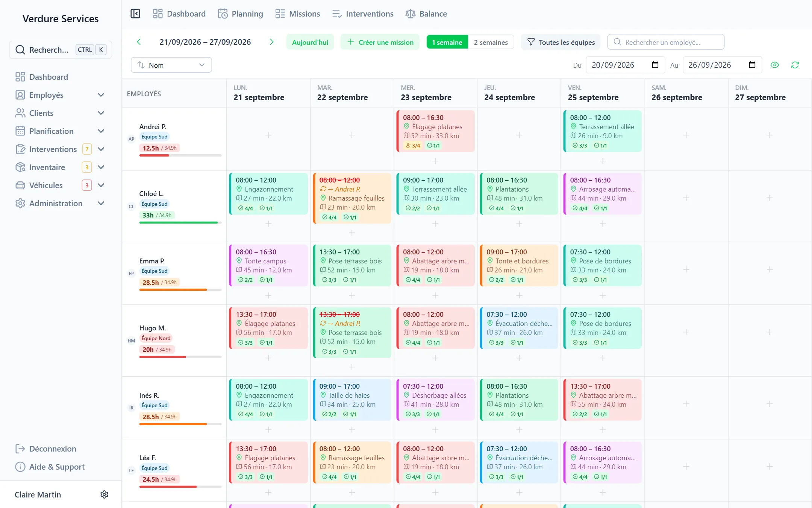Add mission for Andrei P. on Monday
Image resolution: width=812 pixels, height=508 pixels.
268,135
